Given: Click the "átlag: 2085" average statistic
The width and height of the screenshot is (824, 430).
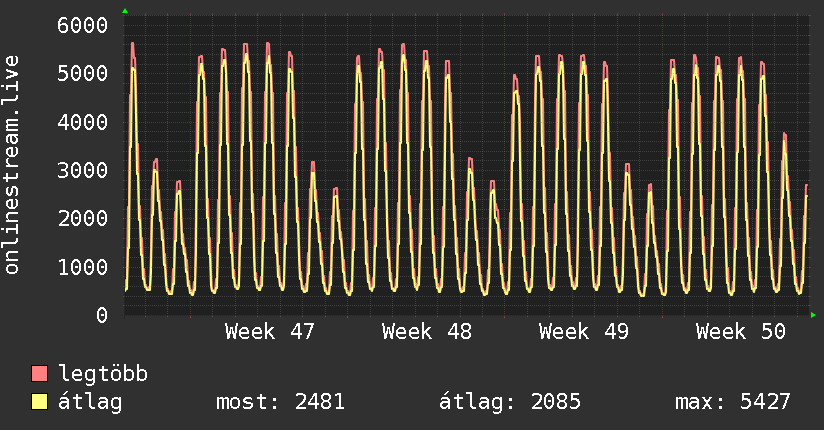Looking at the screenshot, I should click(x=510, y=402).
